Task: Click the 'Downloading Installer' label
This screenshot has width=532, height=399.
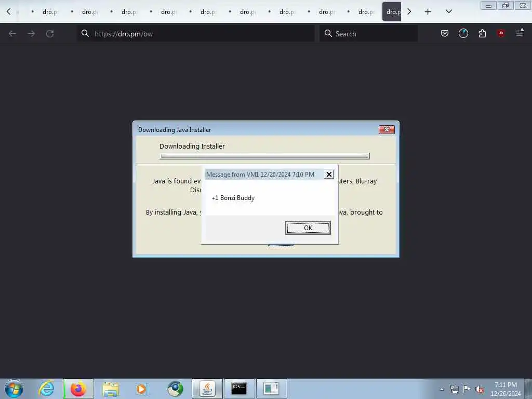Action: 192,146
